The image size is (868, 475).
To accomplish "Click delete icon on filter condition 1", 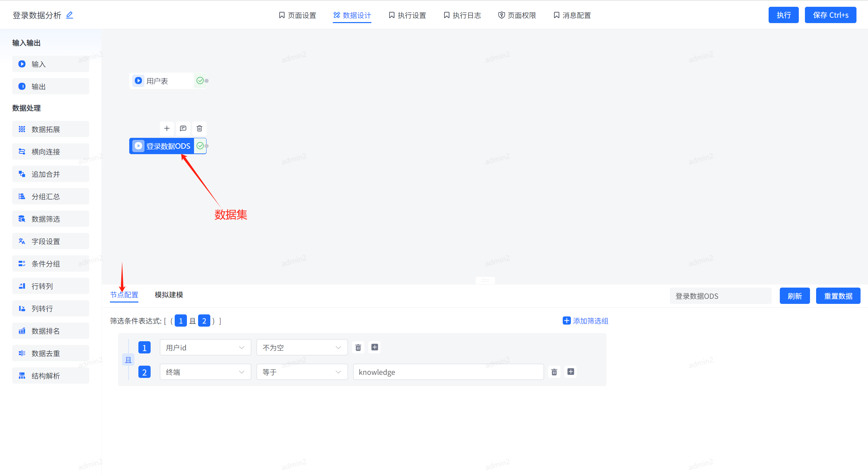I will (x=358, y=347).
